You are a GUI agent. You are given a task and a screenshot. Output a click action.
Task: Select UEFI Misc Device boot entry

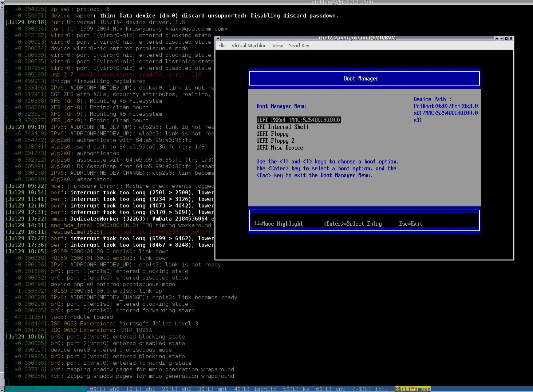coord(280,147)
